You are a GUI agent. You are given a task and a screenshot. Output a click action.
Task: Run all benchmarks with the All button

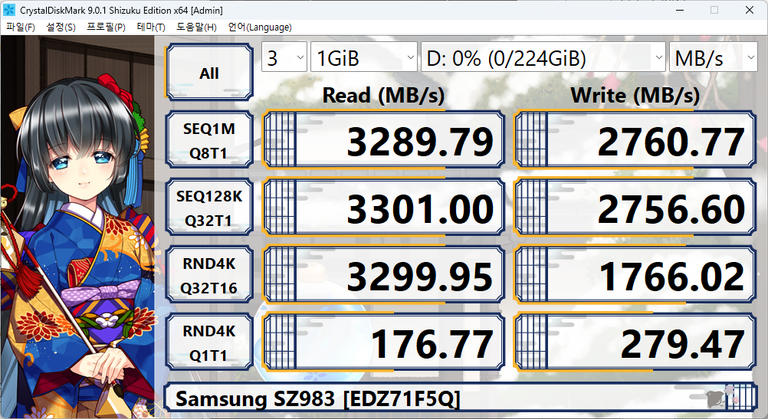[x=209, y=73]
